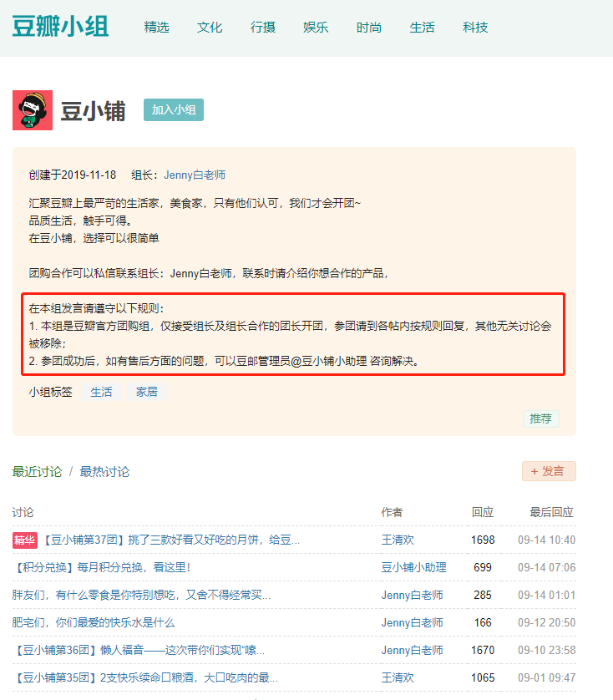
Task: Open post 【积分兑换】每月积分兑换，看这里!
Action: click(x=101, y=568)
